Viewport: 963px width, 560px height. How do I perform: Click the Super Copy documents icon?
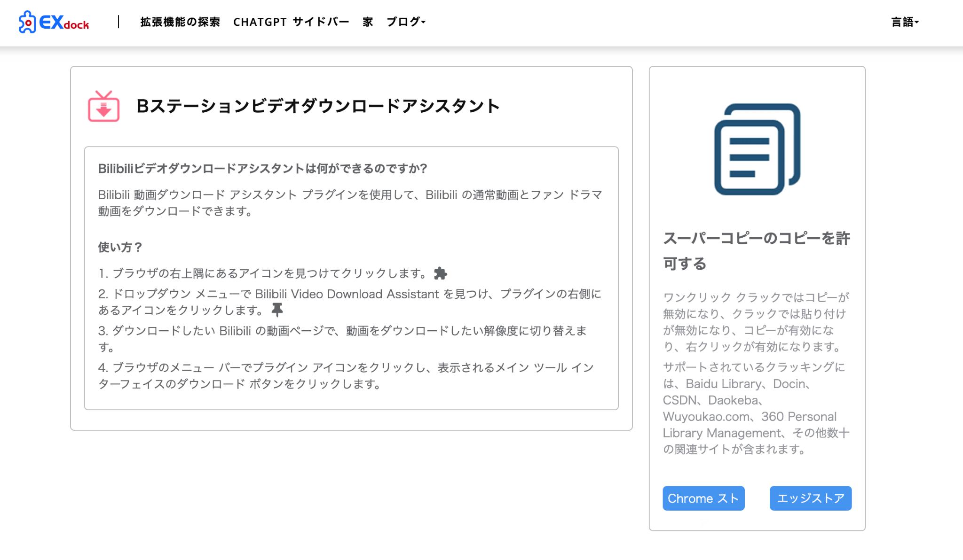coord(757,149)
